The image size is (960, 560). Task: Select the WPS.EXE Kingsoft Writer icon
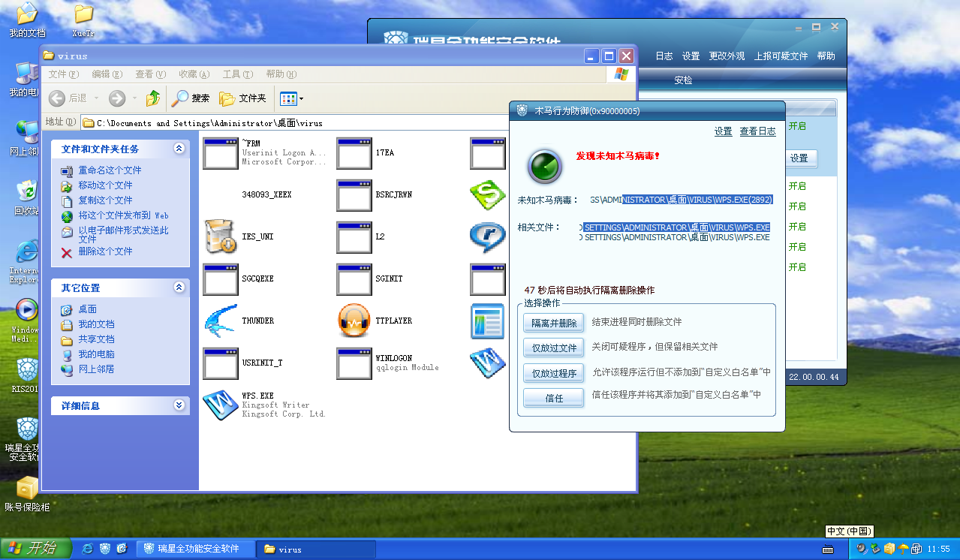coord(220,405)
